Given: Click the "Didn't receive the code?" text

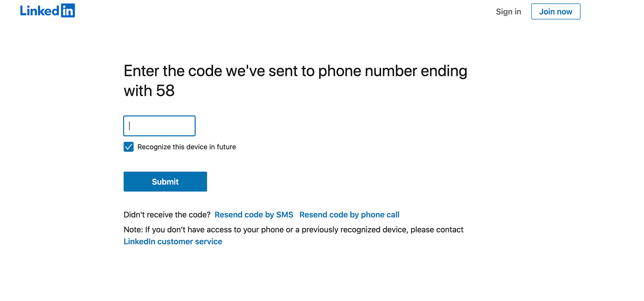Looking at the screenshot, I should tap(167, 215).
